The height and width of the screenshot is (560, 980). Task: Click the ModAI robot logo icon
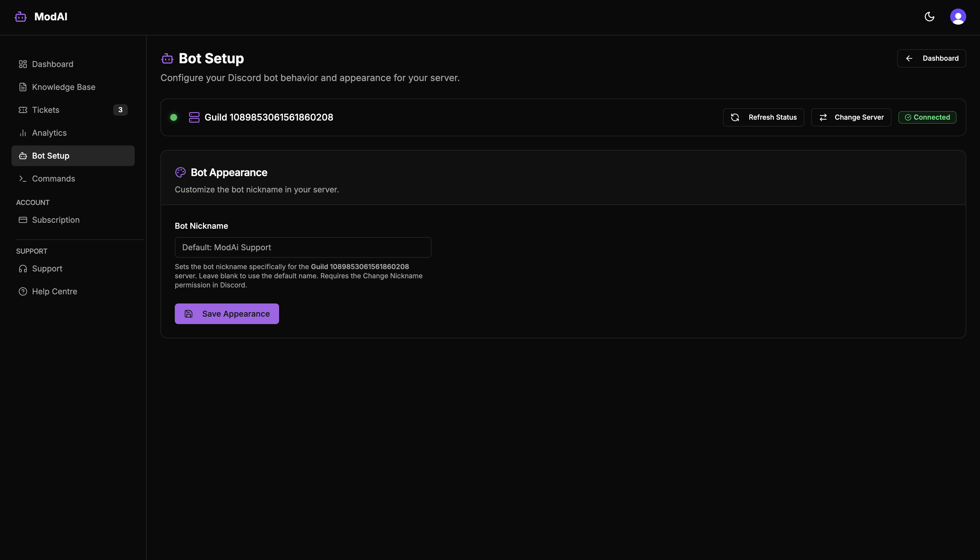click(20, 17)
